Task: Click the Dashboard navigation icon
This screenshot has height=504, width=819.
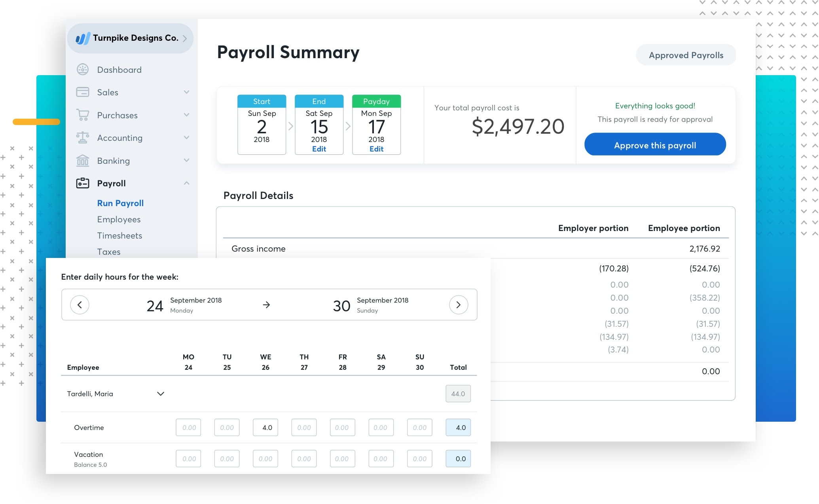Action: pyautogui.click(x=82, y=69)
